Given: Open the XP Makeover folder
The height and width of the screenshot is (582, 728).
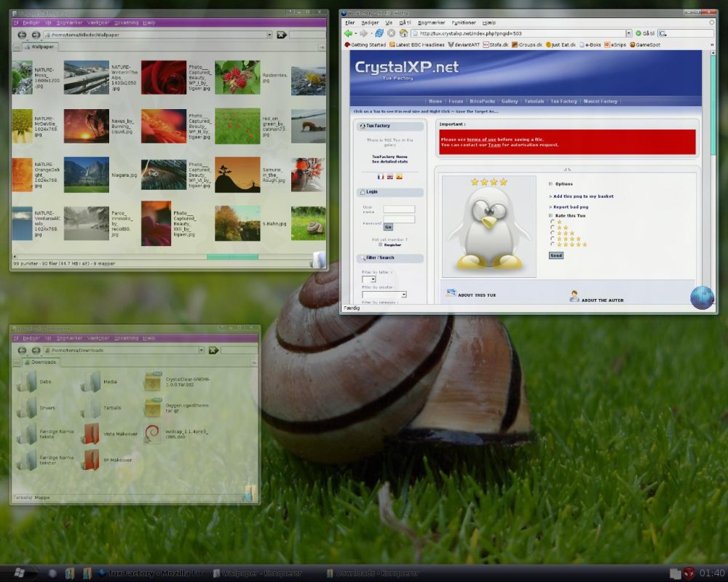Looking at the screenshot, I should (108, 460).
